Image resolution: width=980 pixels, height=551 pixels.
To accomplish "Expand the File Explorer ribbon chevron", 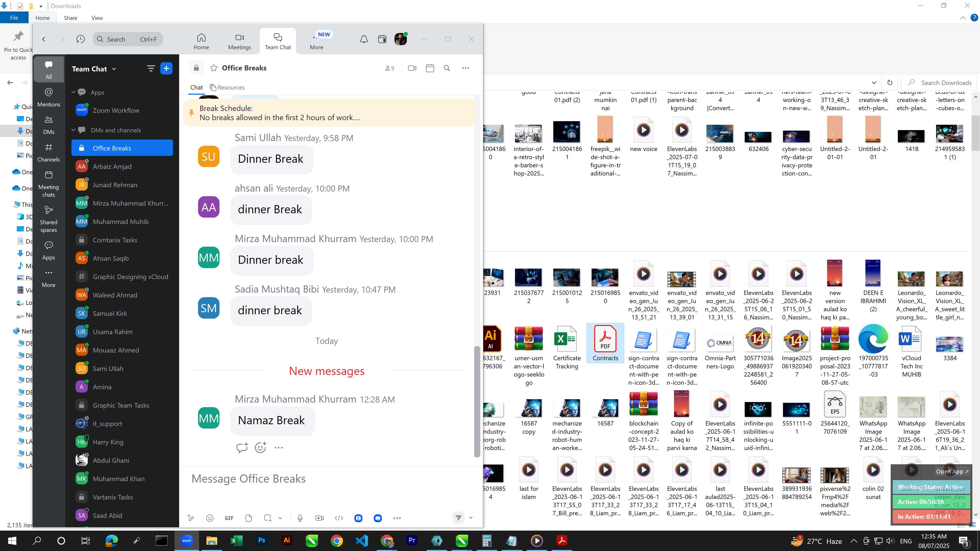I will pos(963,18).
